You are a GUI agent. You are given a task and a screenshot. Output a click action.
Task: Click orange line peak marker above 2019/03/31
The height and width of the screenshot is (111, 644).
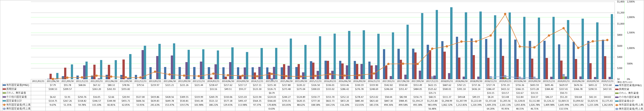point(505,14)
